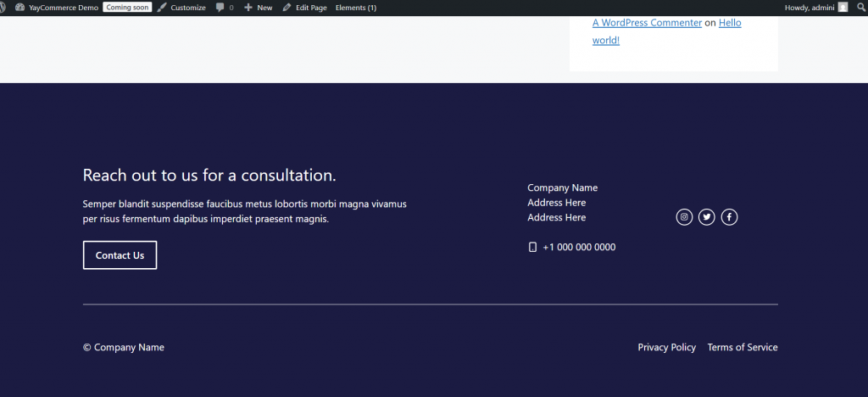Open the Customize option in admin bar
The image size is (868, 397).
click(181, 8)
